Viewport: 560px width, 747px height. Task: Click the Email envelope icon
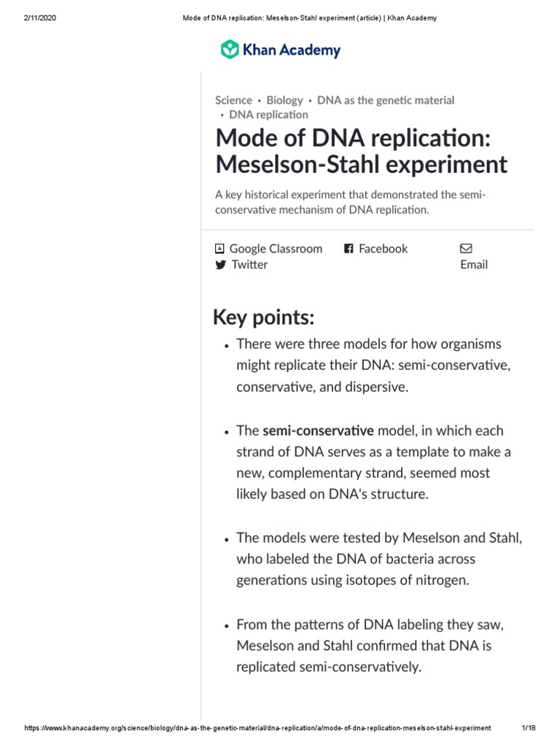coord(466,249)
